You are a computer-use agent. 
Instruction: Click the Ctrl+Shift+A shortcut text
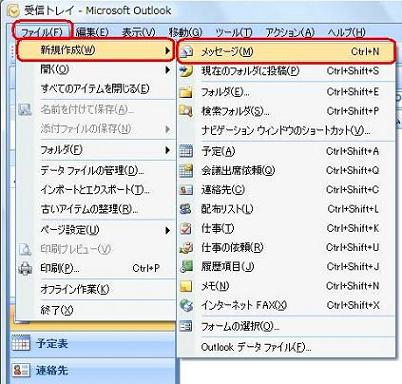[x=353, y=151]
